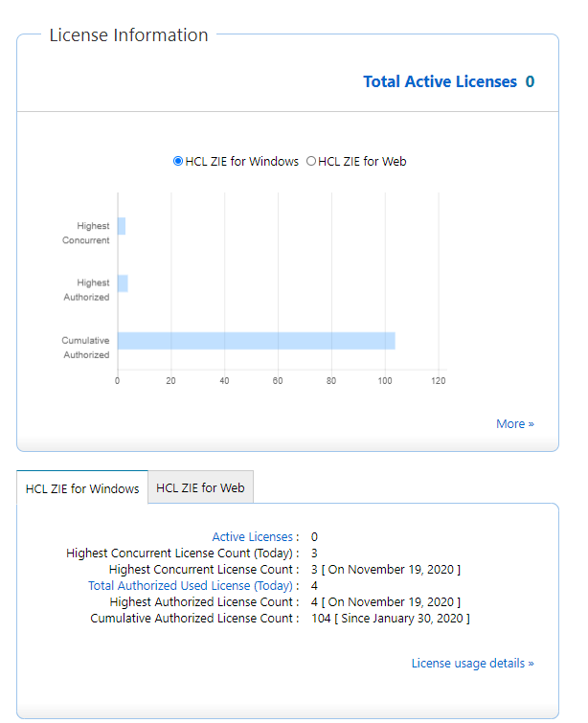Click the Highest Concurrent bar in chart
The width and height of the screenshot is (588, 723).
tap(122, 226)
